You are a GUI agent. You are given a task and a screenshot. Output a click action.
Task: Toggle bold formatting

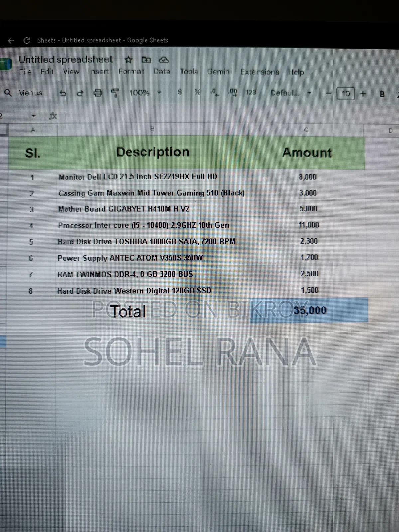382,94
